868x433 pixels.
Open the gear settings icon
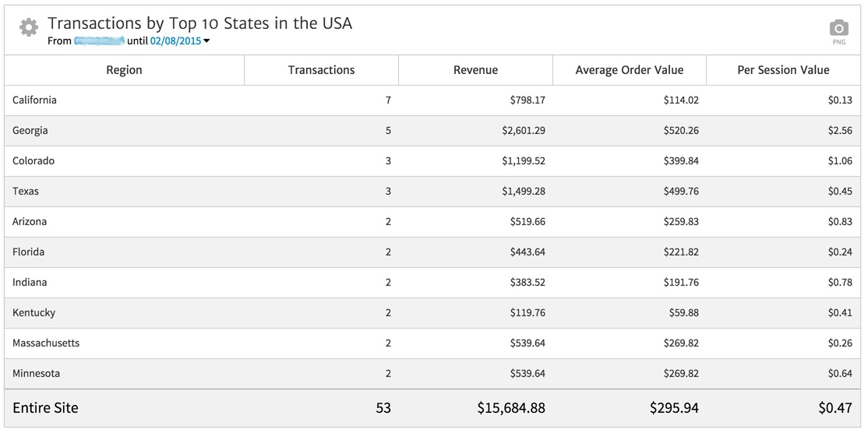[29, 28]
